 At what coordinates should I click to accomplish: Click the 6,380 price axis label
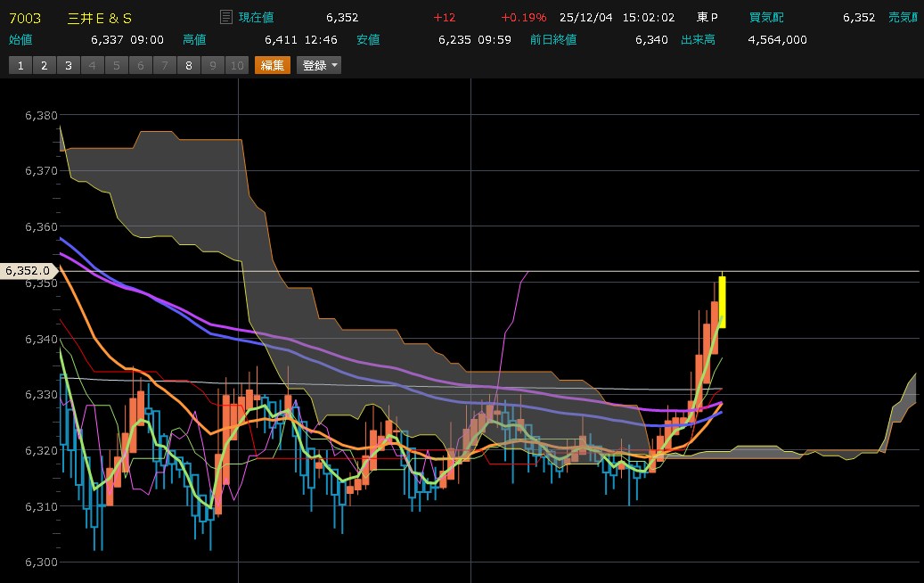tap(41, 115)
